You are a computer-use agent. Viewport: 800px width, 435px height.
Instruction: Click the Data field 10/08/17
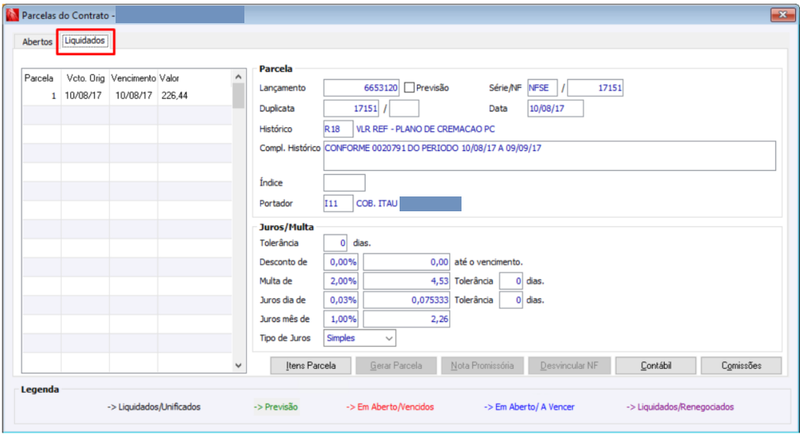point(555,108)
